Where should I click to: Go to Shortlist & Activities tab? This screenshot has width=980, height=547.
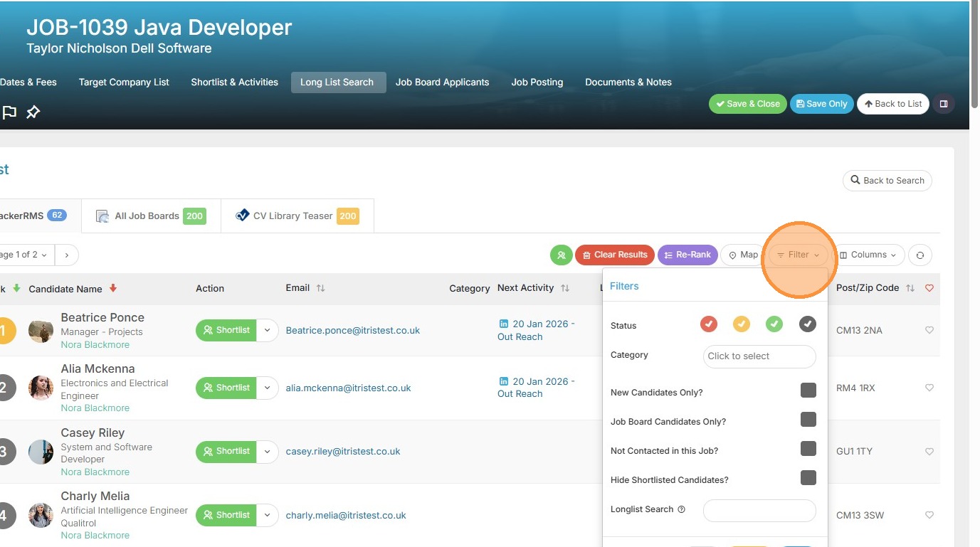[x=234, y=82]
